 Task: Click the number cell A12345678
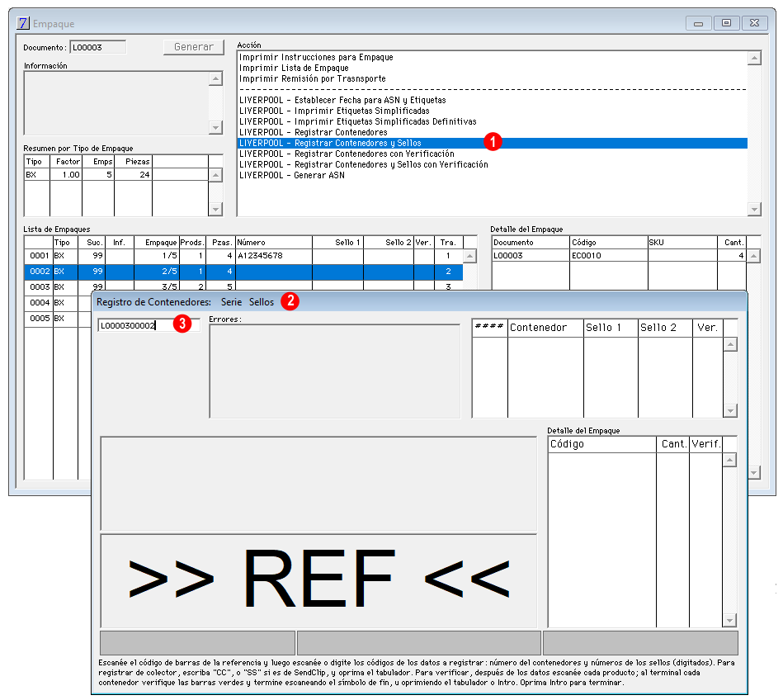pos(274,256)
